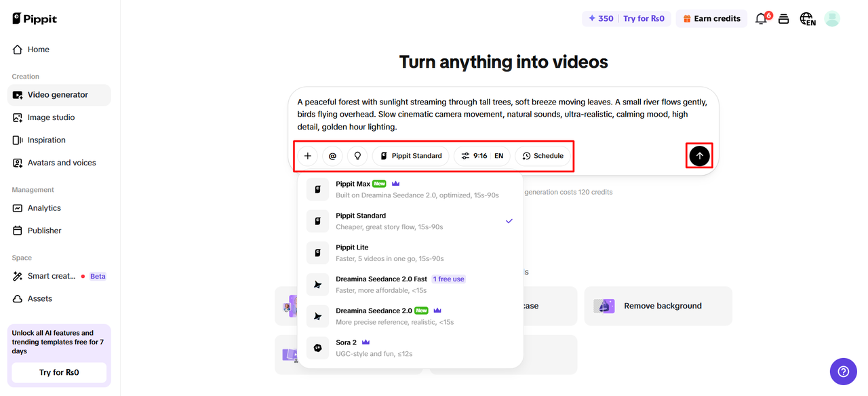Click Inspiration sidebar icon
The image size is (868, 396).
click(x=18, y=140)
